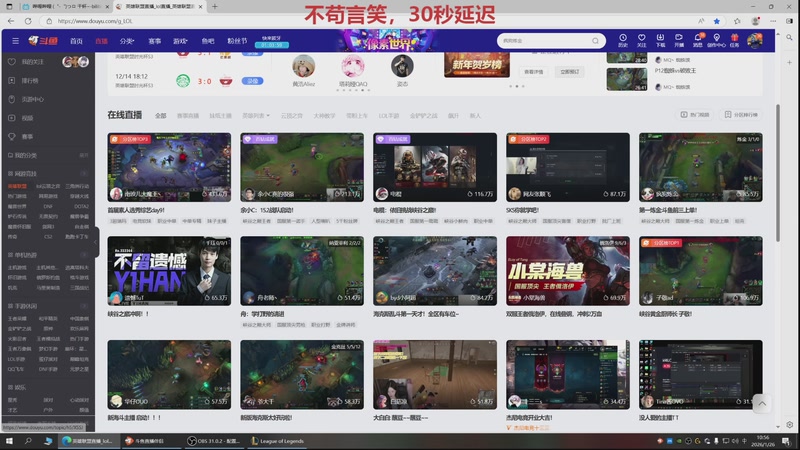Click the taskbar search icon
The width and height of the screenshot is (800, 450).
[29, 441]
